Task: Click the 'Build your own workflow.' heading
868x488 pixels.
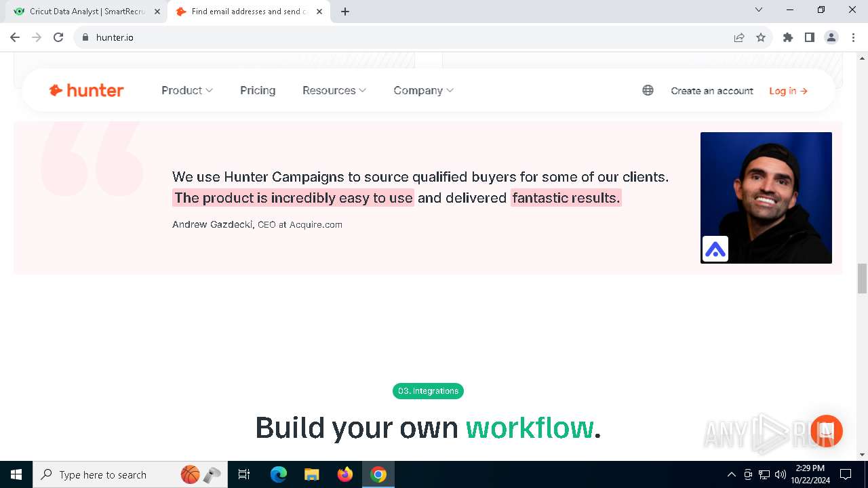Action: [428, 428]
